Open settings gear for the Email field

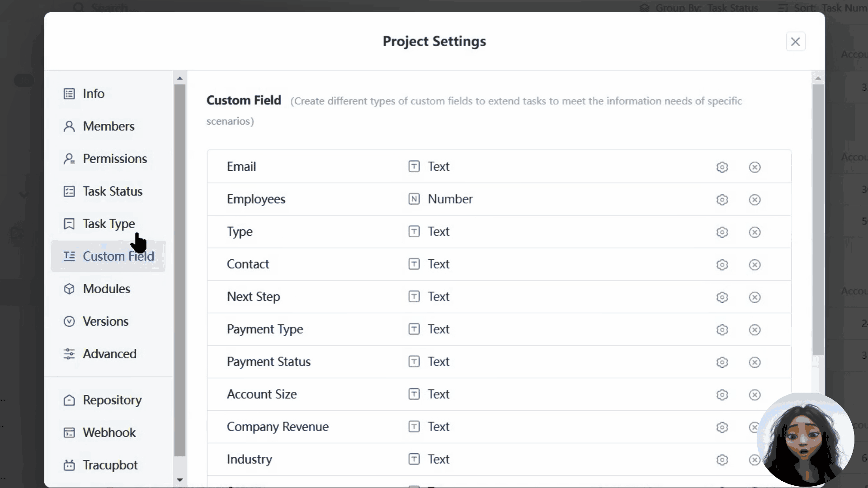click(722, 167)
